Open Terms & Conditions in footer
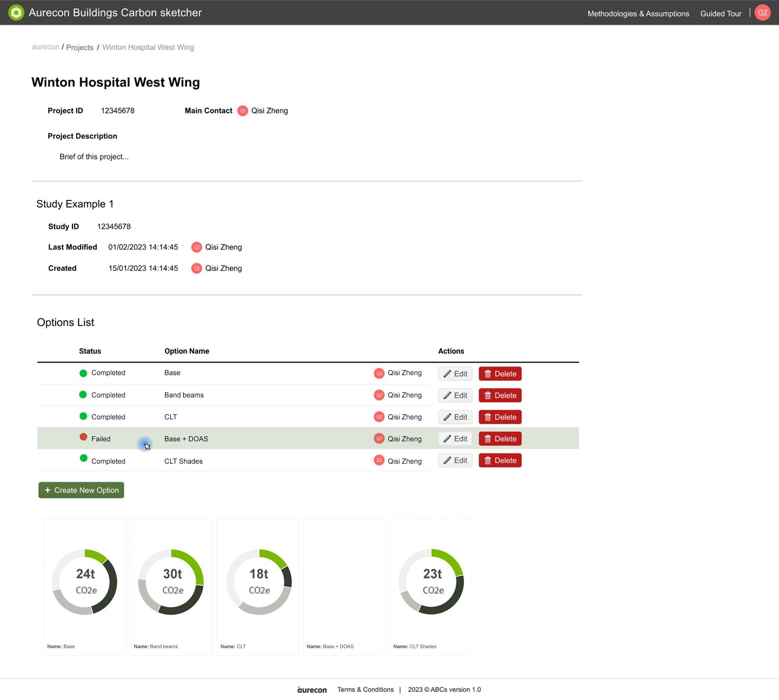 click(x=365, y=689)
